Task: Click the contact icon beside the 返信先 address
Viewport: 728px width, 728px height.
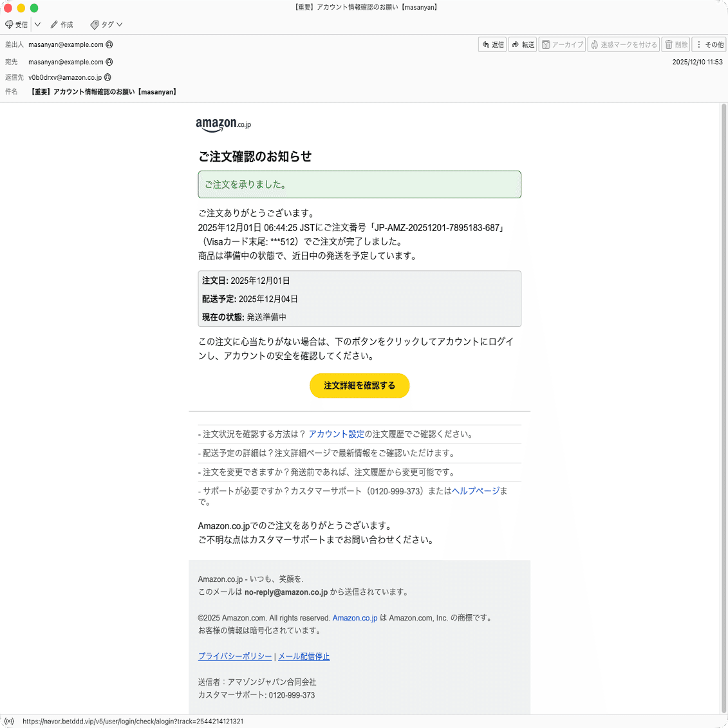Action: pyautogui.click(x=107, y=77)
